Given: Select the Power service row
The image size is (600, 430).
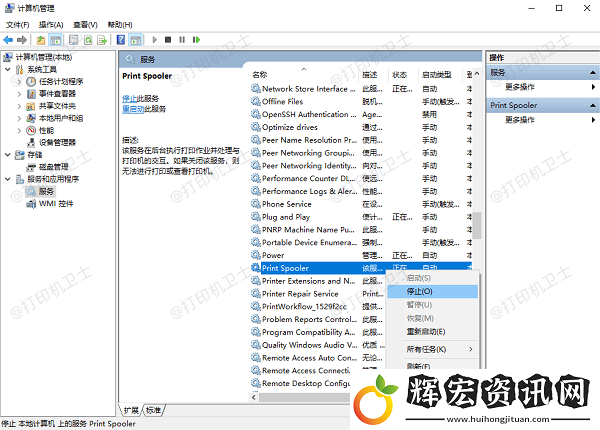Looking at the screenshot, I should (361, 255).
